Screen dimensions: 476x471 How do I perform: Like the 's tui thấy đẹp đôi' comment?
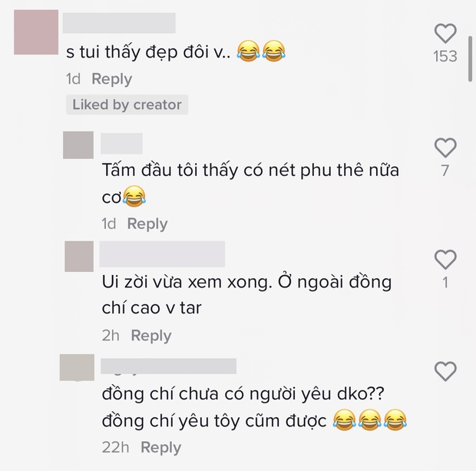tap(445, 33)
